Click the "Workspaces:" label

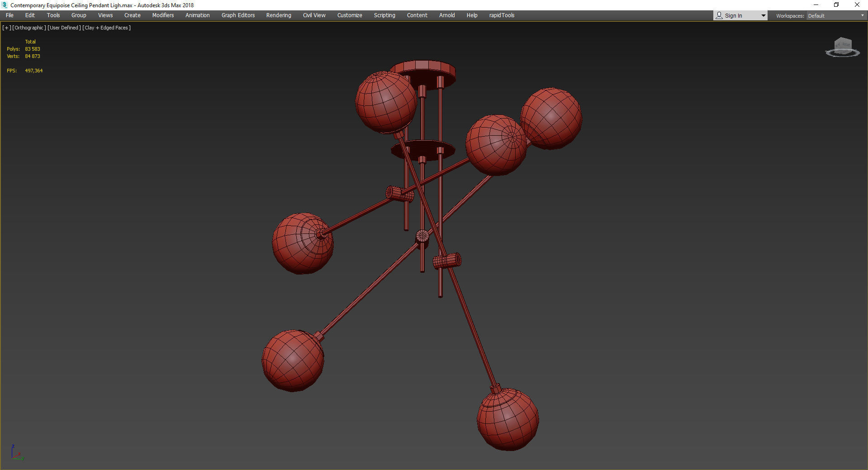[x=790, y=16]
